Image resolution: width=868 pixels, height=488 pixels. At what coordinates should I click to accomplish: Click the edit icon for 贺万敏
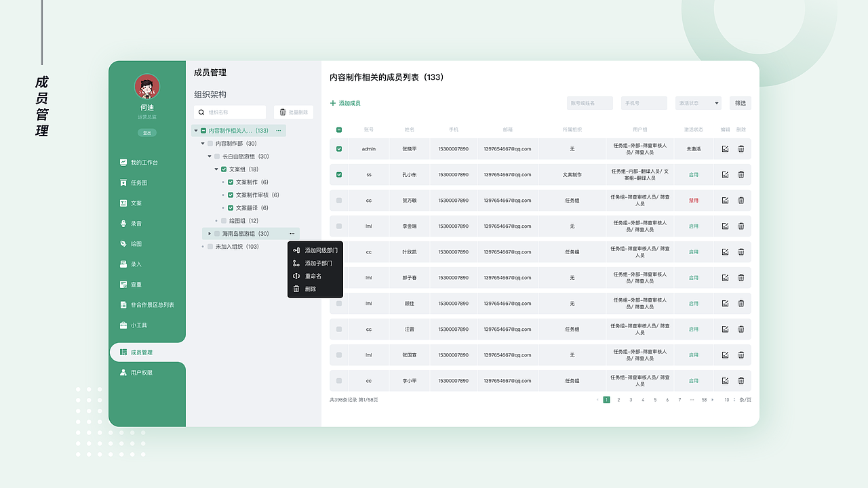[x=725, y=201]
